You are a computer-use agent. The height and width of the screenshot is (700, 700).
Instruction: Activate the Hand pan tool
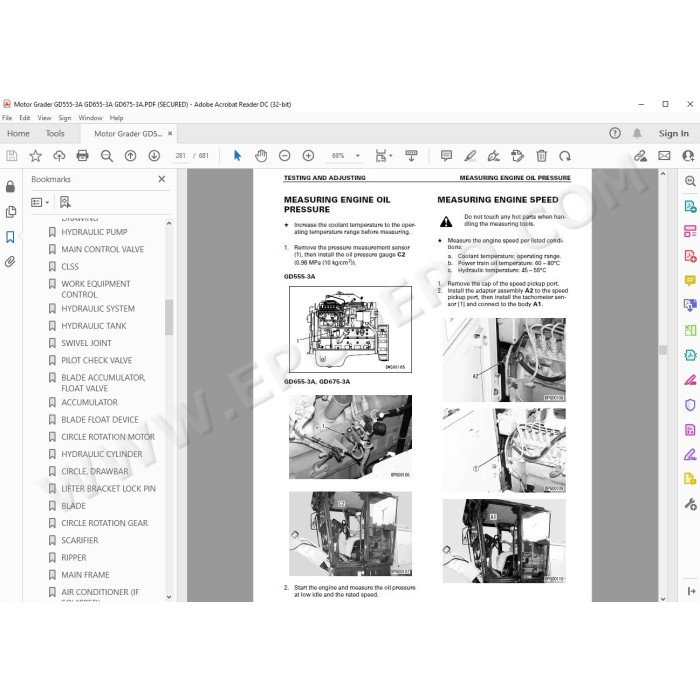click(x=261, y=156)
